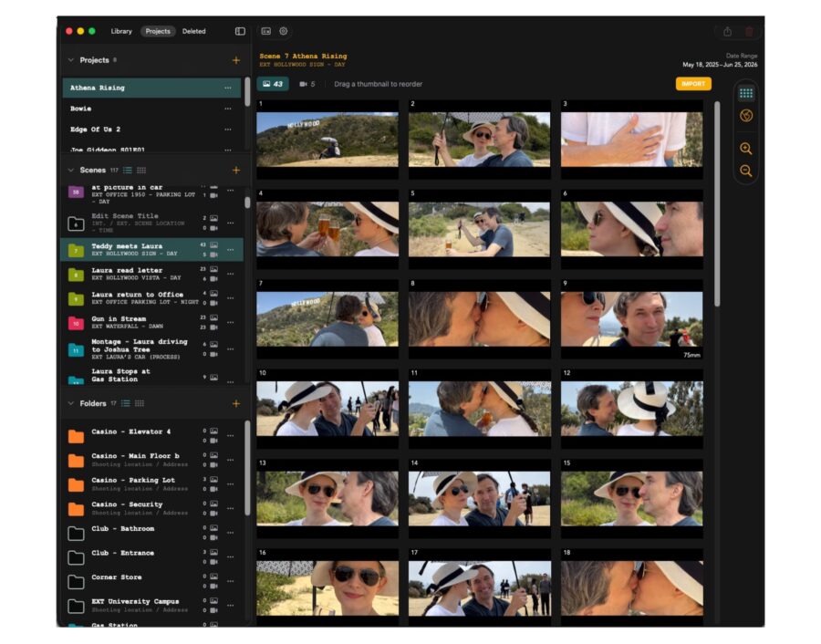Image resolution: width=821 pixels, height=644 pixels.
Task: Select scene Laura return to Office
Action: click(x=151, y=298)
